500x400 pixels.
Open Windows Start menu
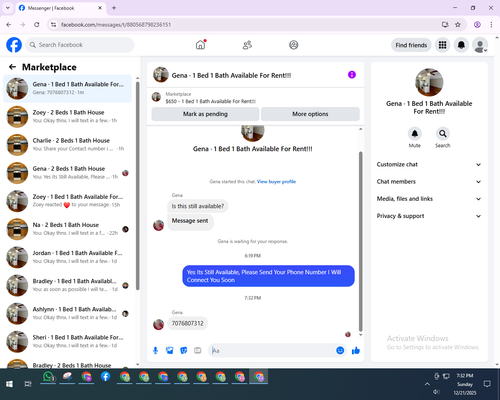tap(9, 384)
